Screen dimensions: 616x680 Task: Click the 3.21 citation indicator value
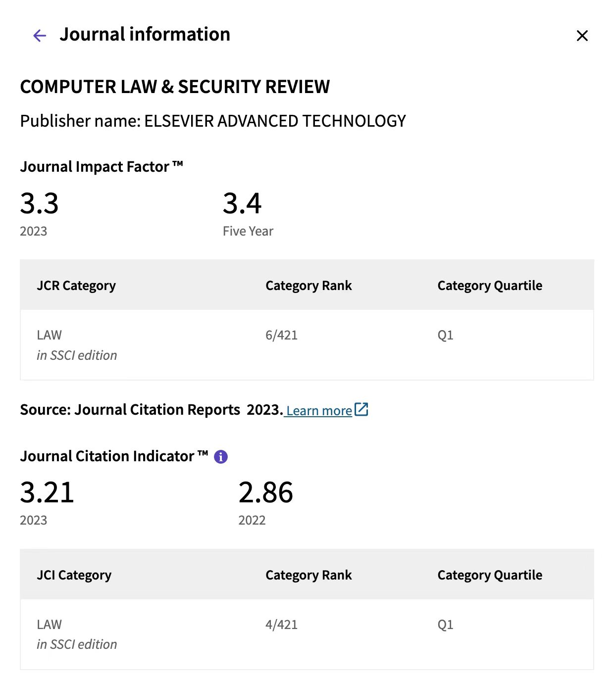pyautogui.click(x=47, y=493)
